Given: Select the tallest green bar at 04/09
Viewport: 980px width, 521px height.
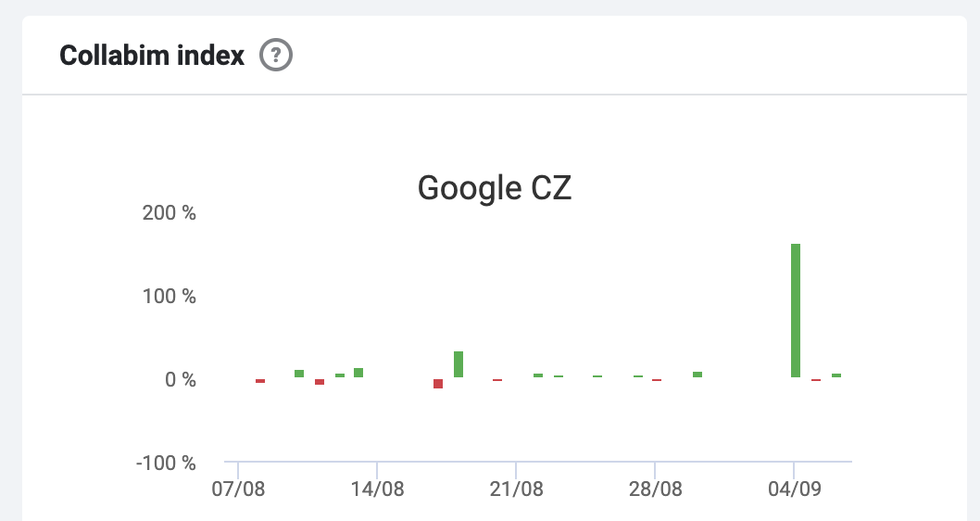Looking at the screenshot, I should 796,311.
